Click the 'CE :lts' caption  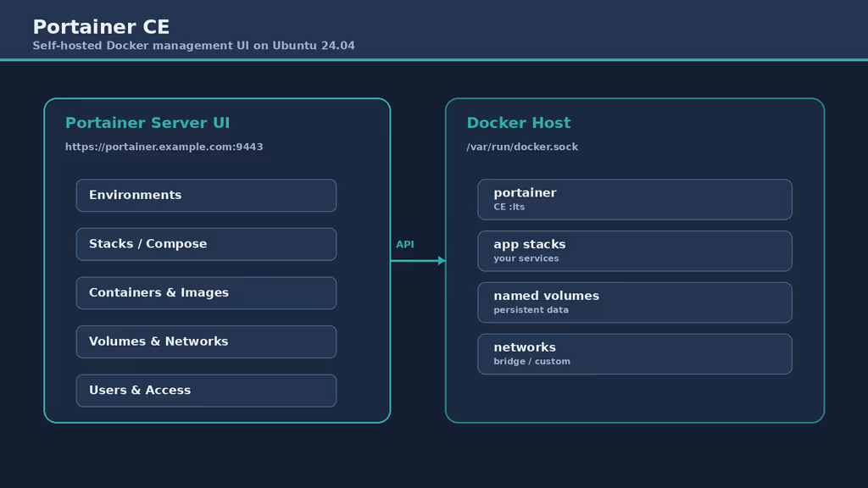[509, 207]
